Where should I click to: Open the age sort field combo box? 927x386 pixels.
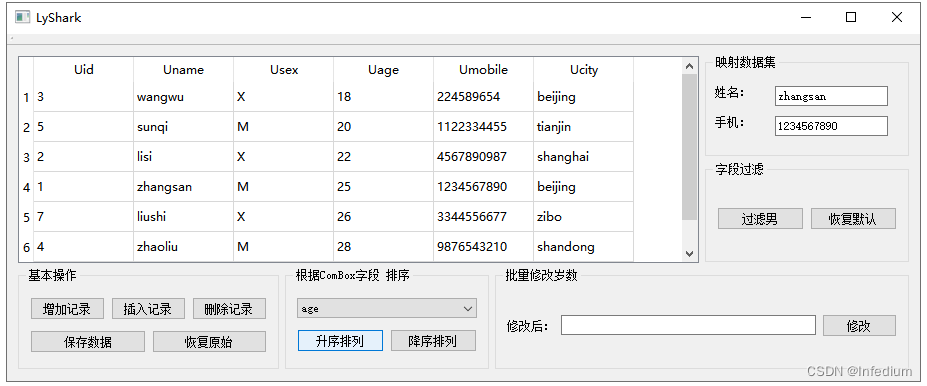(x=387, y=308)
